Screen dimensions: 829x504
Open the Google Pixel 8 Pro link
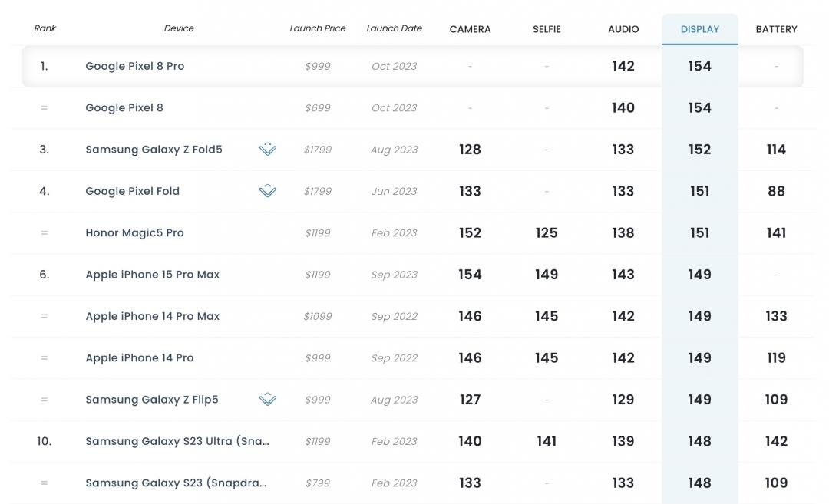click(x=134, y=66)
